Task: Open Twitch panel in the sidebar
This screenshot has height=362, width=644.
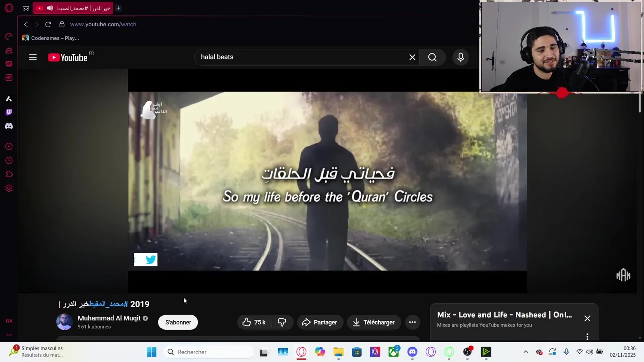Action: pos(9,112)
